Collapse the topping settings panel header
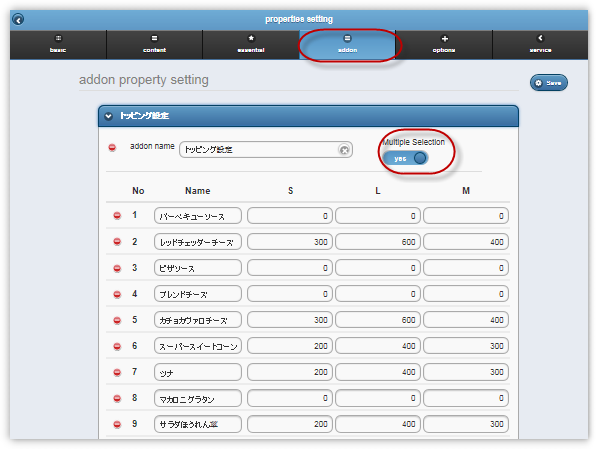598x449 pixels. click(x=308, y=116)
